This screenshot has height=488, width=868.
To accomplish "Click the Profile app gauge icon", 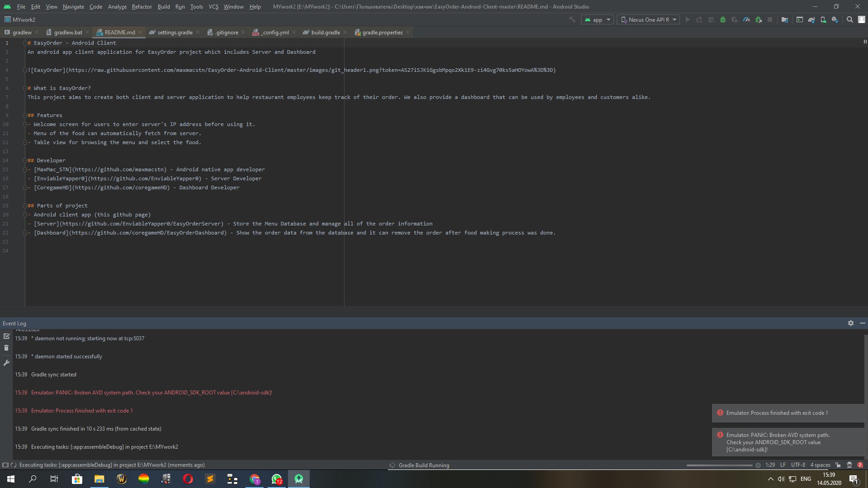I will 746,19.
